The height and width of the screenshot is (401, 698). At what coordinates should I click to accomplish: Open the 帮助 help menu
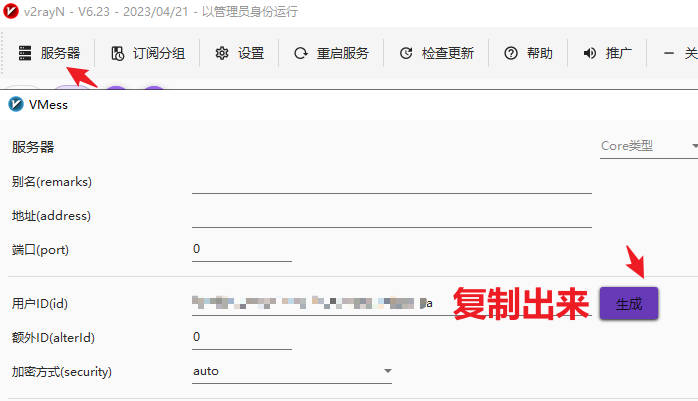[x=528, y=53]
